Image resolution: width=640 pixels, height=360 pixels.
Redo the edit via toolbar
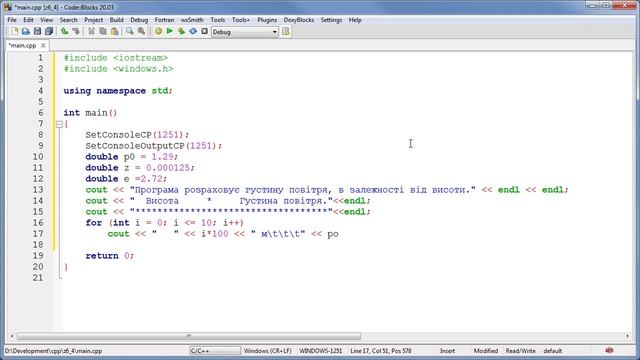coord(76,31)
